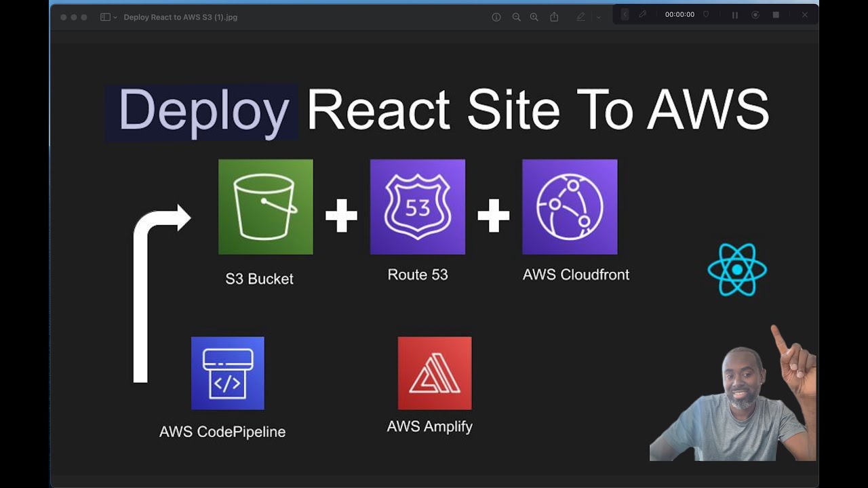Close the Preview window with the red button
Viewport: 868px width, 488px height.
(x=64, y=17)
